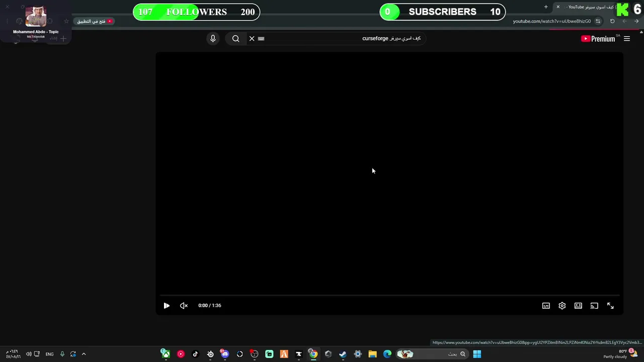
Task: Open the green Kick taskbar app
Action: tap(269, 354)
